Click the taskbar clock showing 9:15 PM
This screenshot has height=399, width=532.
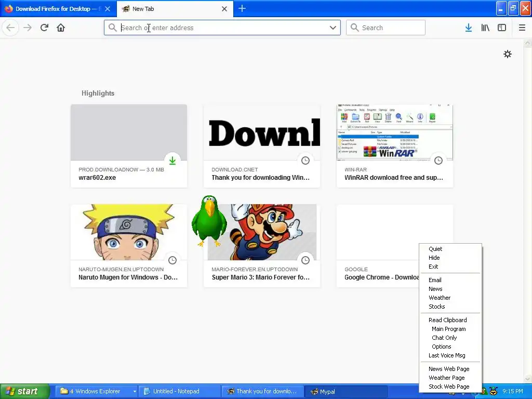pyautogui.click(x=513, y=391)
